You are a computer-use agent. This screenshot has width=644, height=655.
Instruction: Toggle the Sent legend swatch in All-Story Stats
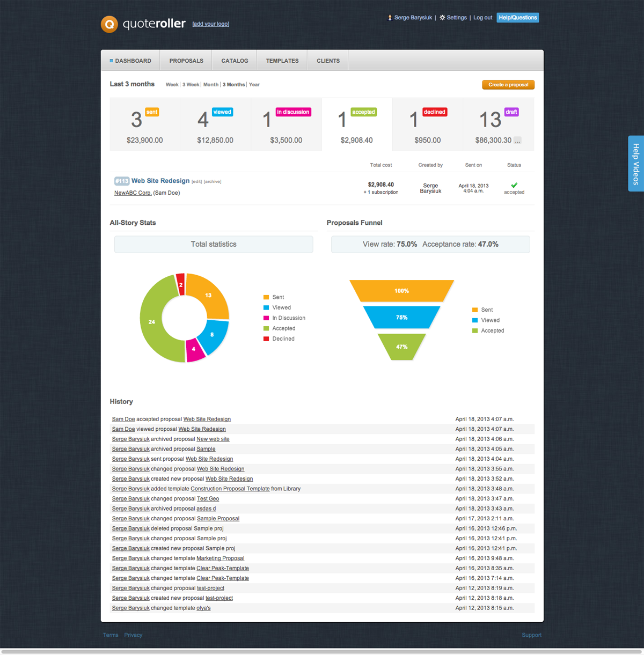[x=266, y=297]
